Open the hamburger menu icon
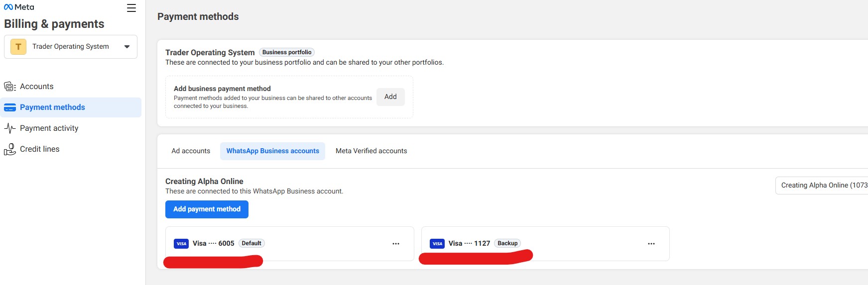The height and width of the screenshot is (285, 868). (131, 8)
